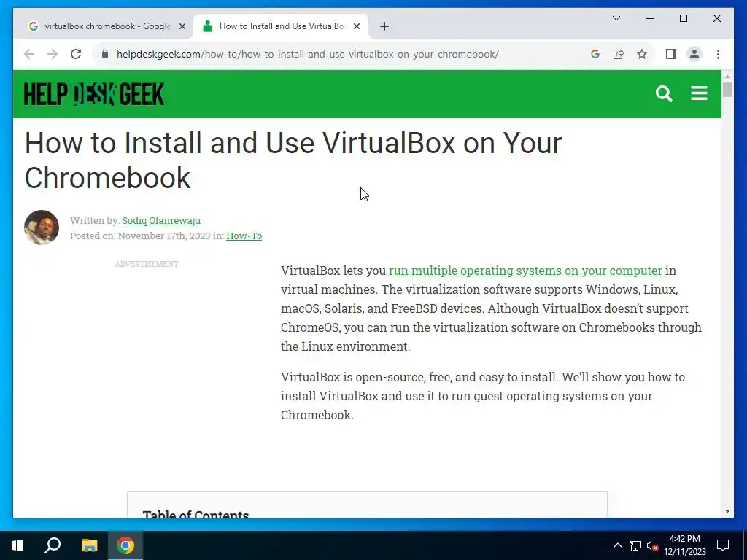The width and height of the screenshot is (747, 560).
Task: Close the How to Install VirtualBox tab
Action: click(x=356, y=26)
